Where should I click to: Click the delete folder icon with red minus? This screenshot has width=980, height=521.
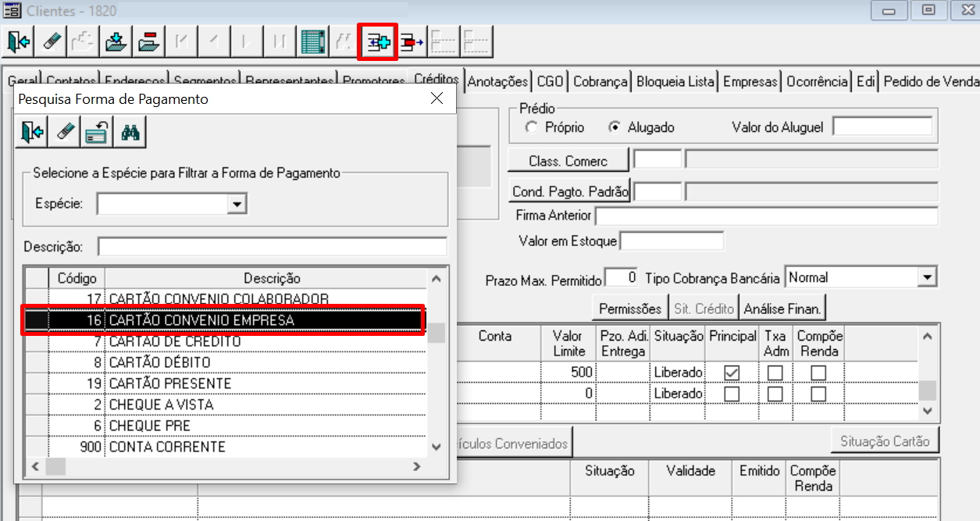tap(147, 41)
